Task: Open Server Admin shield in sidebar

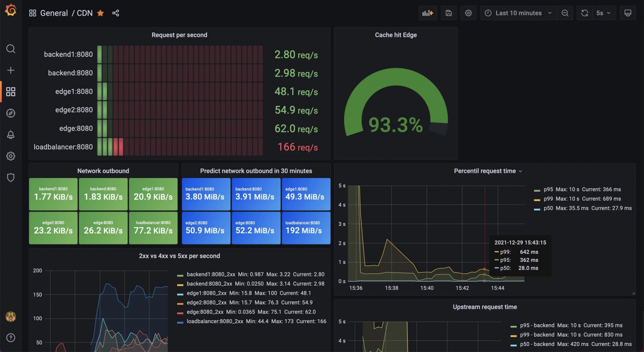Action: (11, 178)
